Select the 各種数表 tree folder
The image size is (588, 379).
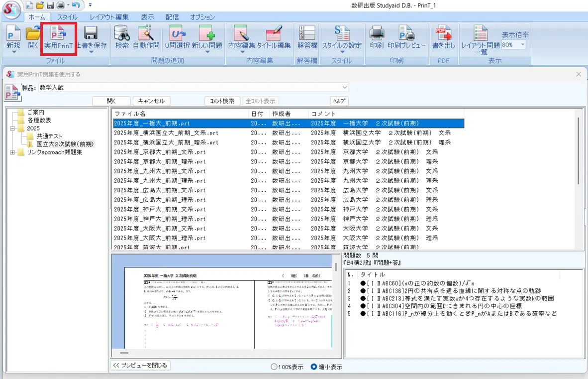click(x=39, y=121)
